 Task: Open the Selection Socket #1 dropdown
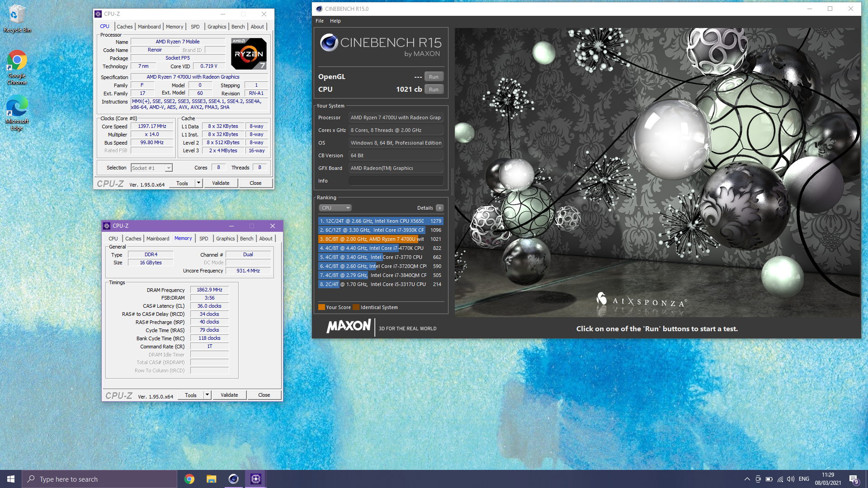152,168
